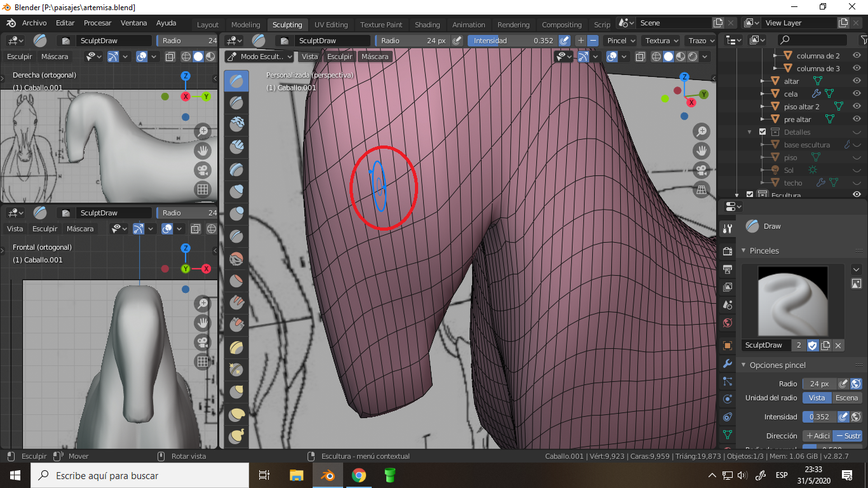Viewport: 868px width, 488px height.
Task: Click the zoom magnifier in main viewport
Action: pyautogui.click(x=702, y=132)
